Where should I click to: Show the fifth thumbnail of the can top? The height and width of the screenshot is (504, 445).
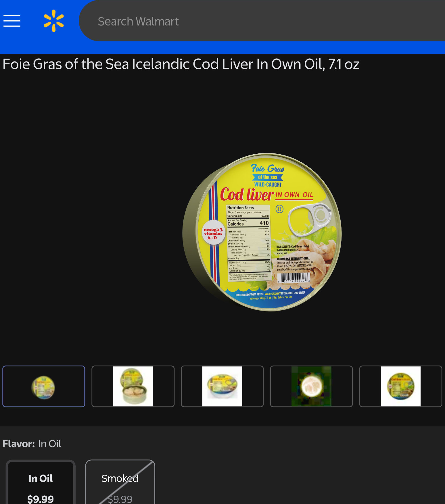tap(401, 386)
